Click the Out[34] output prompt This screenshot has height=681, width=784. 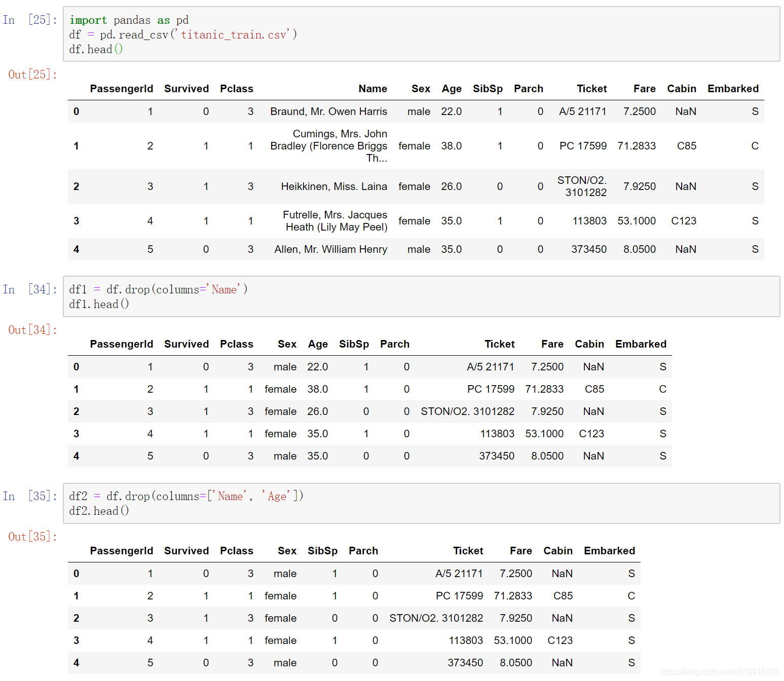click(32, 330)
